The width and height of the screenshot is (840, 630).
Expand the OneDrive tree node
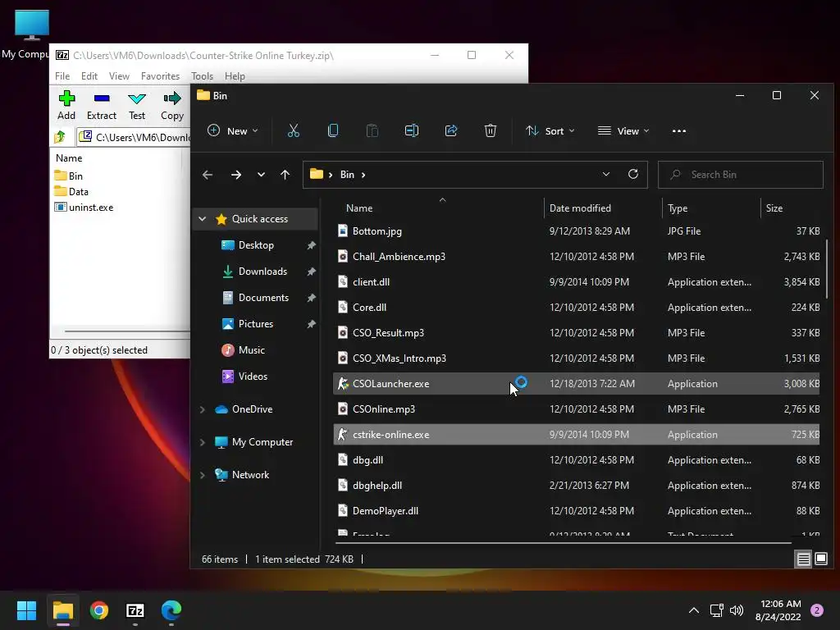pyautogui.click(x=202, y=409)
